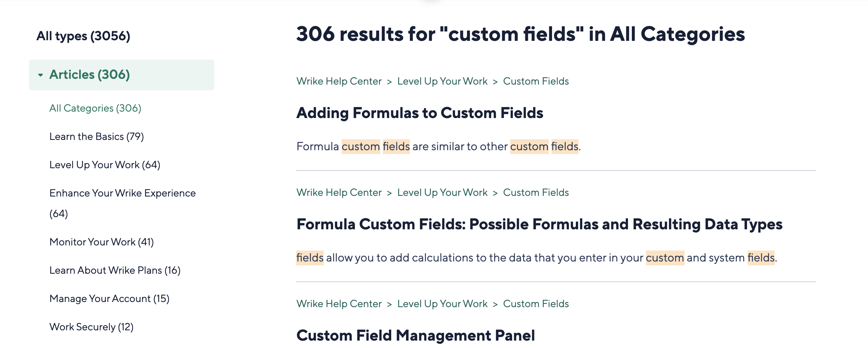Select All types (3056) filter
868x348 pixels.
tap(83, 36)
